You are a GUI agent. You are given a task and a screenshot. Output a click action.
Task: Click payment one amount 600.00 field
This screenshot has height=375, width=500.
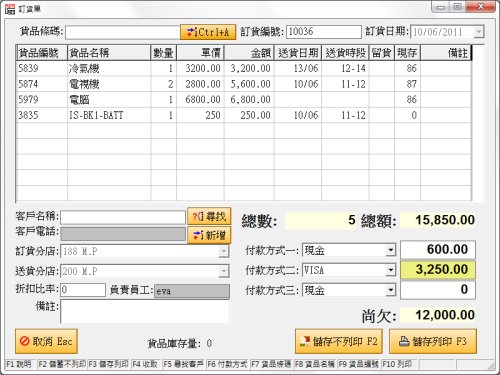[x=438, y=250]
